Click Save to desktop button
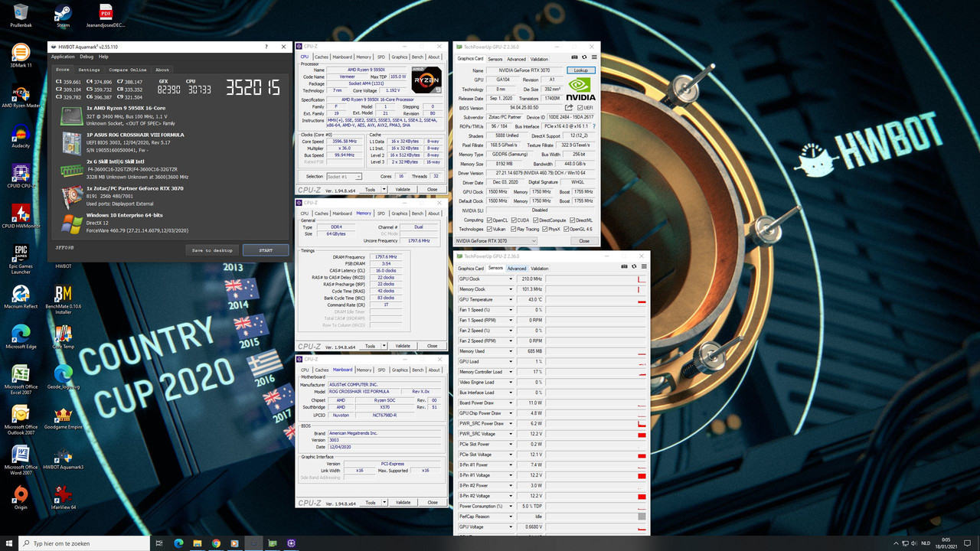980x551 pixels. (x=212, y=250)
